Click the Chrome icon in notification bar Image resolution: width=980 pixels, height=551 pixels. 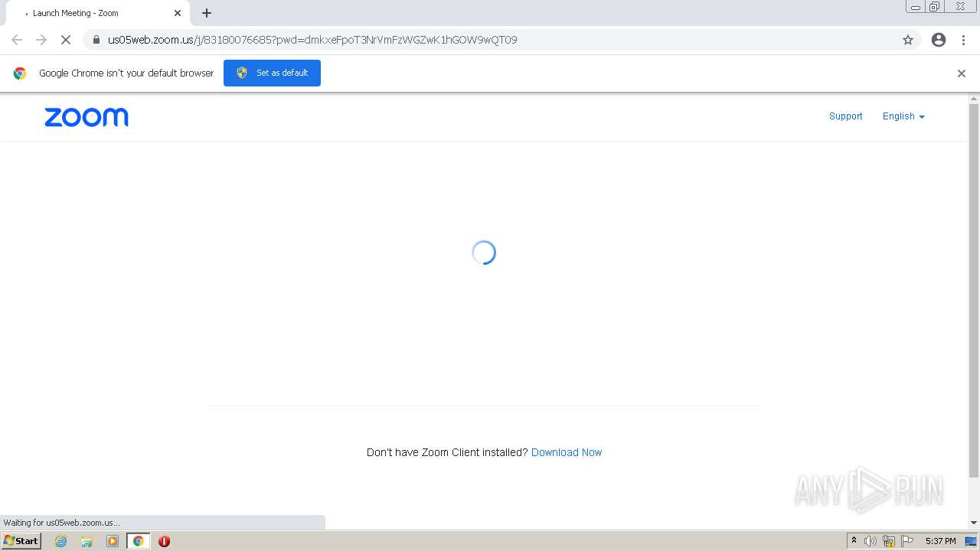click(x=20, y=73)
